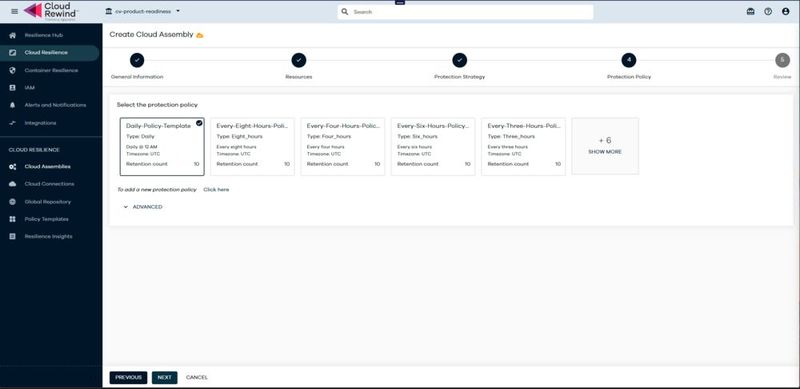The image size is (800, 389).
Task: Open the user account profile icon
Action: click(x=785, y=11)
